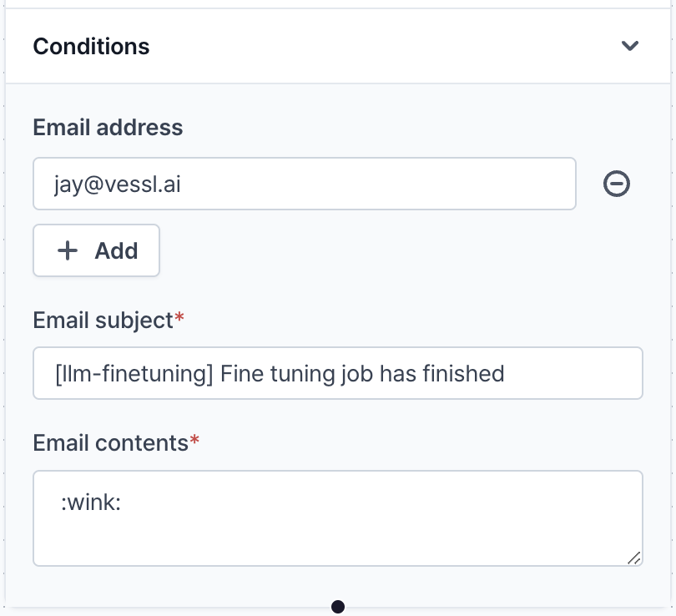Click the [llm-finetuning] text in subject

coord(132,373)
